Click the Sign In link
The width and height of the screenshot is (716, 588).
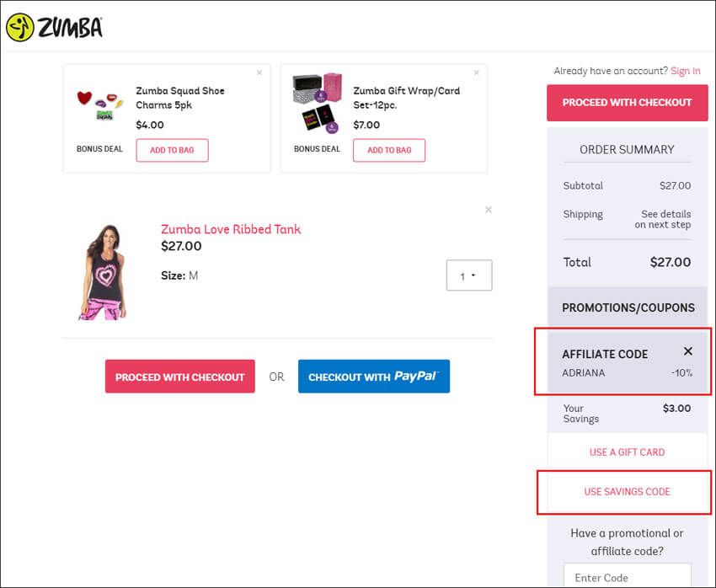pos(685,71)
